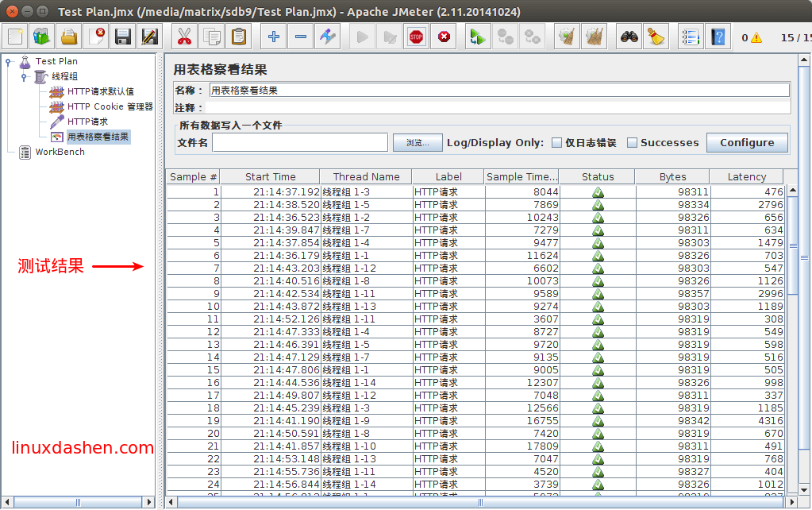The width and height of the screenshot is (812, 510).
Task: Click the Add plus icon in toolbar
Action: click(274, 37)
